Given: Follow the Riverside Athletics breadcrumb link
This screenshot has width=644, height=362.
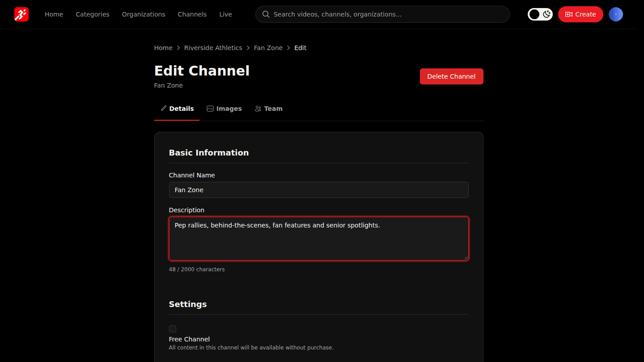Looking at the screenshot, I should click(x=213, y=48).
